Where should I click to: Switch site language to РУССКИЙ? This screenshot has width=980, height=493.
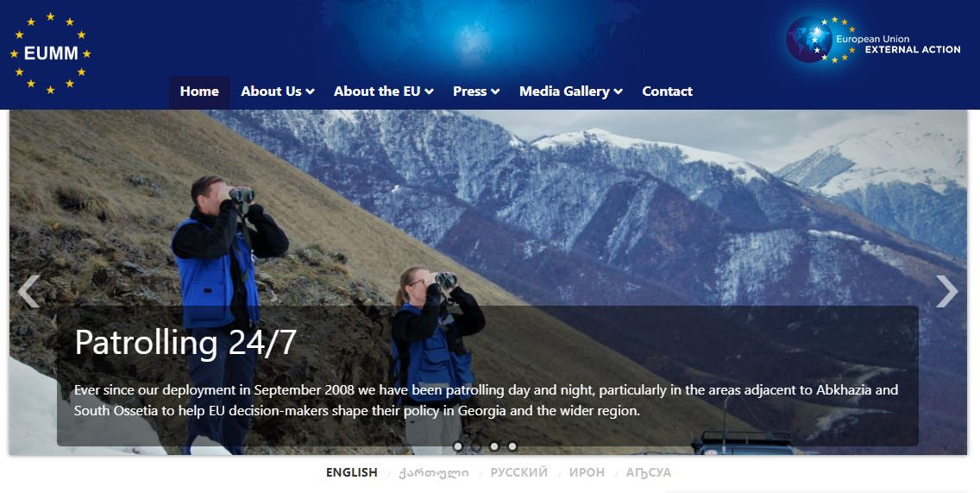518,472
